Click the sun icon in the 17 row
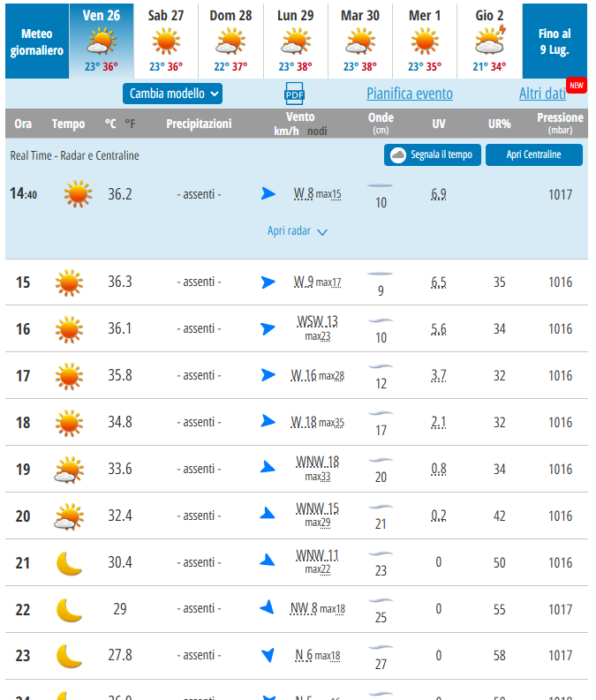 click(69, 376)
